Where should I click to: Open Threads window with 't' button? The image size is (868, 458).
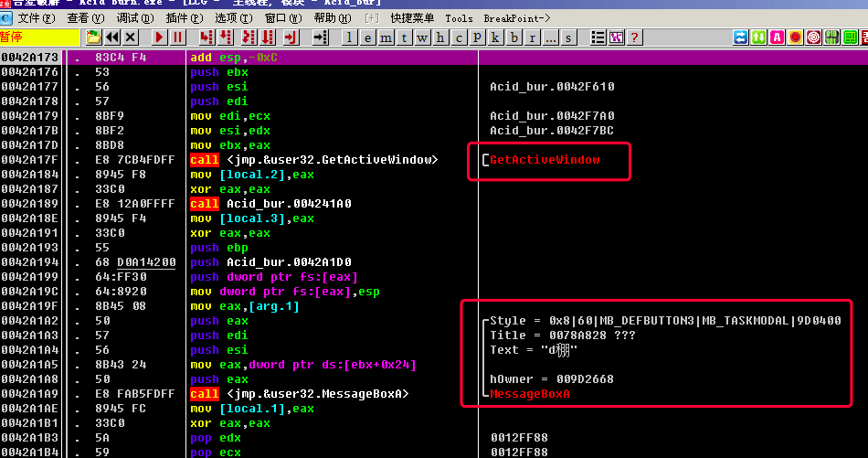[404, 37]
